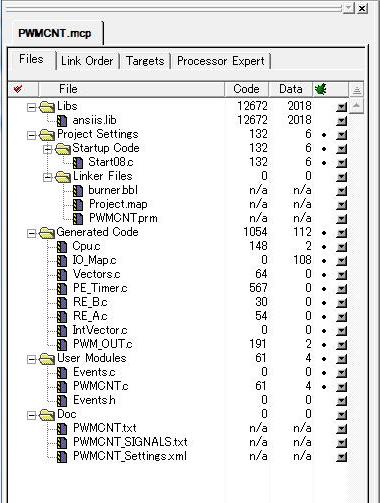380x503 pixels.
Task: Click the green debug bug column icon
Action: pyautogui.click(x=320, y=89)
